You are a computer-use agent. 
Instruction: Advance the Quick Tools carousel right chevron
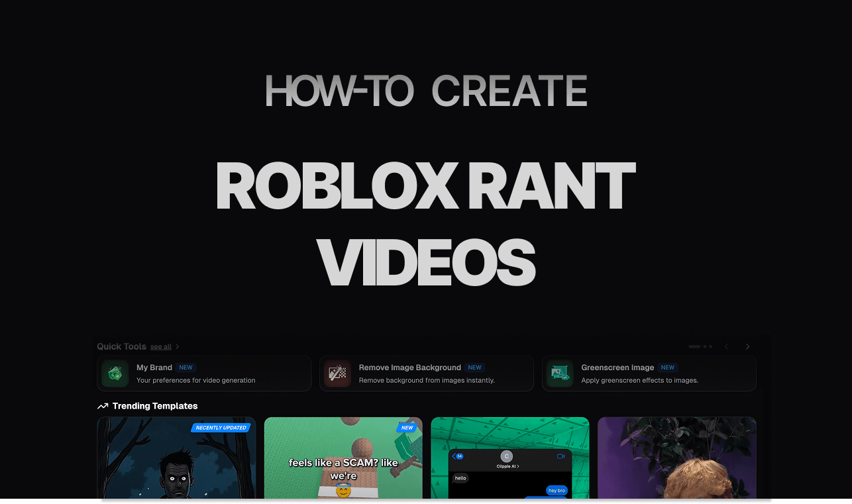coord(747,346)
